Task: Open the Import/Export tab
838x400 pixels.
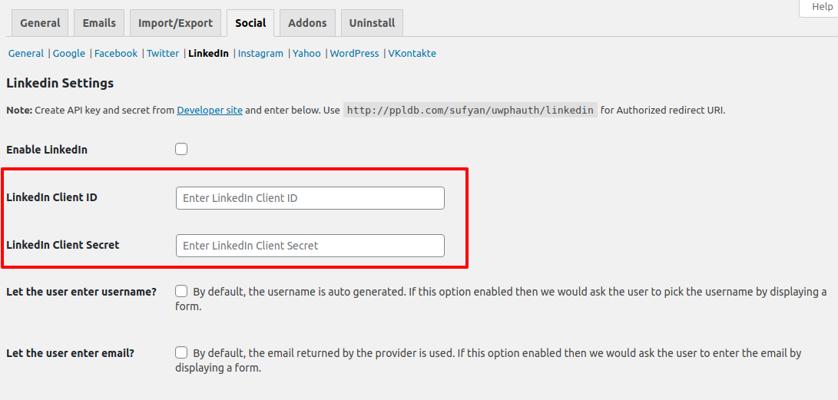Action: pyautogui.click(x=175, y=23)
